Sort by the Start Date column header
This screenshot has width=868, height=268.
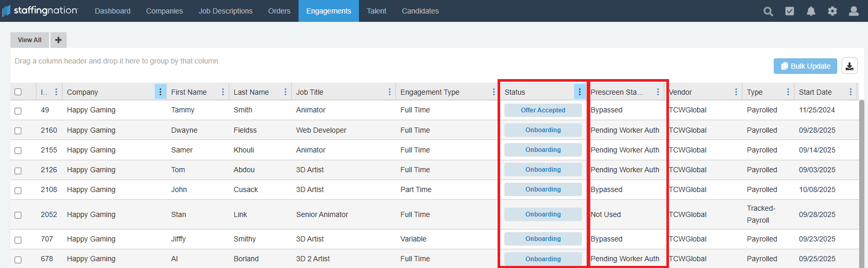(815, 92)
